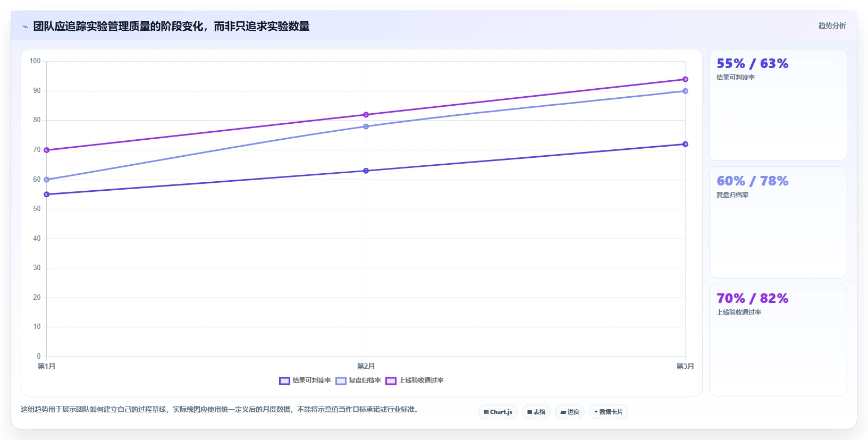Viewport: 868px width, 440px height.
Task: Click the 结果可判读率 card caption
Action: point(736,78)
